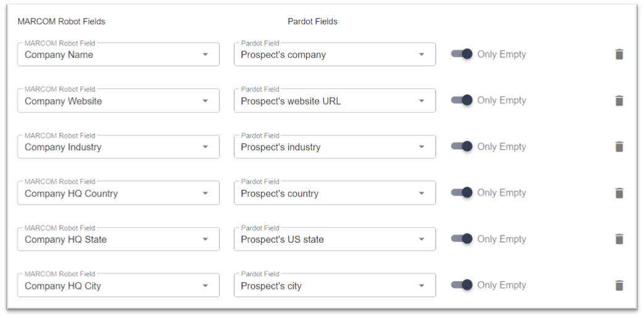Delete the Company HQ City mapping row

(619, 285)
